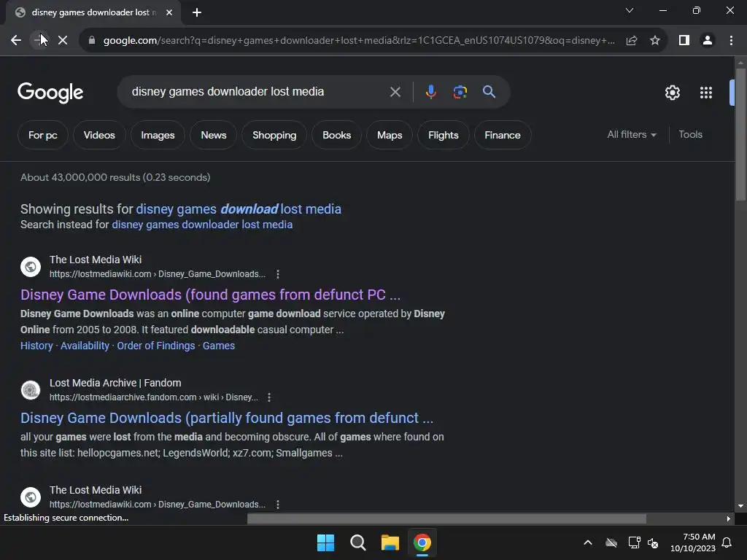Jump to the Games section link
Image resolution: width=747 pixels, height=560 pixels.
219,346
